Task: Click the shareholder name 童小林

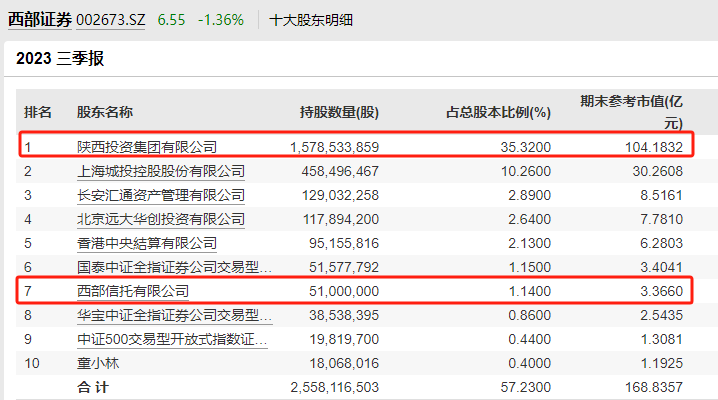Action: (x=98, y=363)
